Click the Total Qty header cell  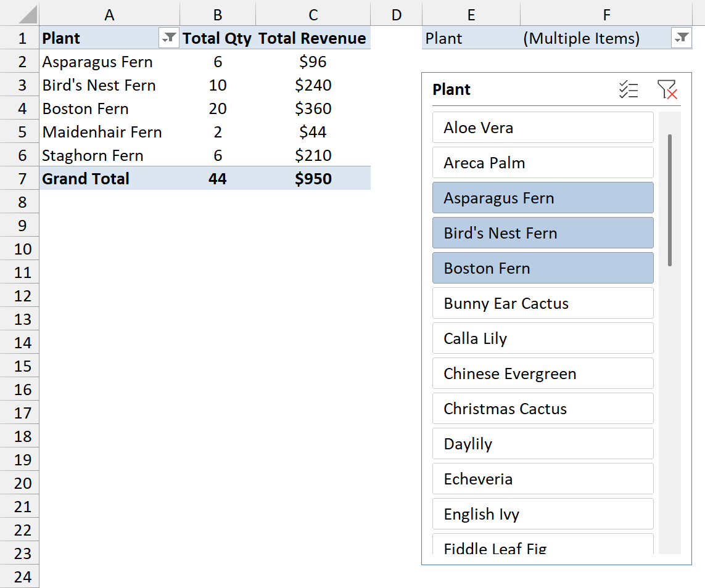218,38
